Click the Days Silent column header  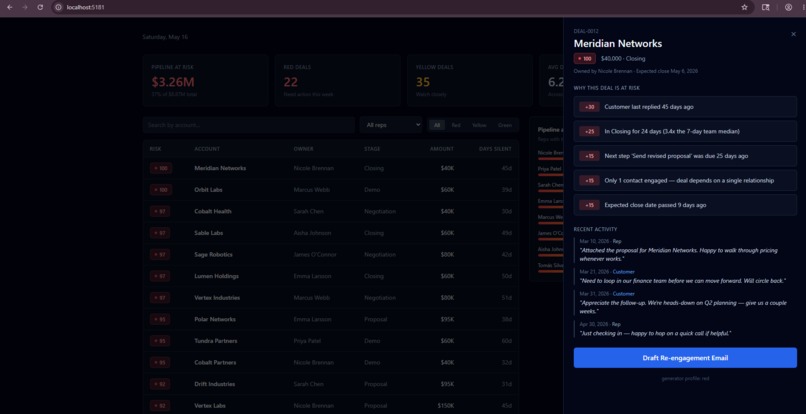(495, 149)
